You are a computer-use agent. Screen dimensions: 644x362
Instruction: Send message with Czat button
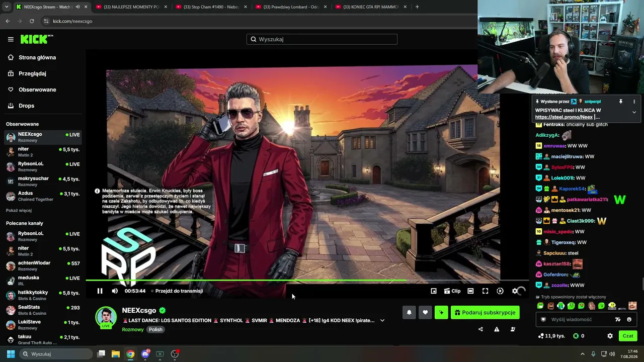(628, 336)
